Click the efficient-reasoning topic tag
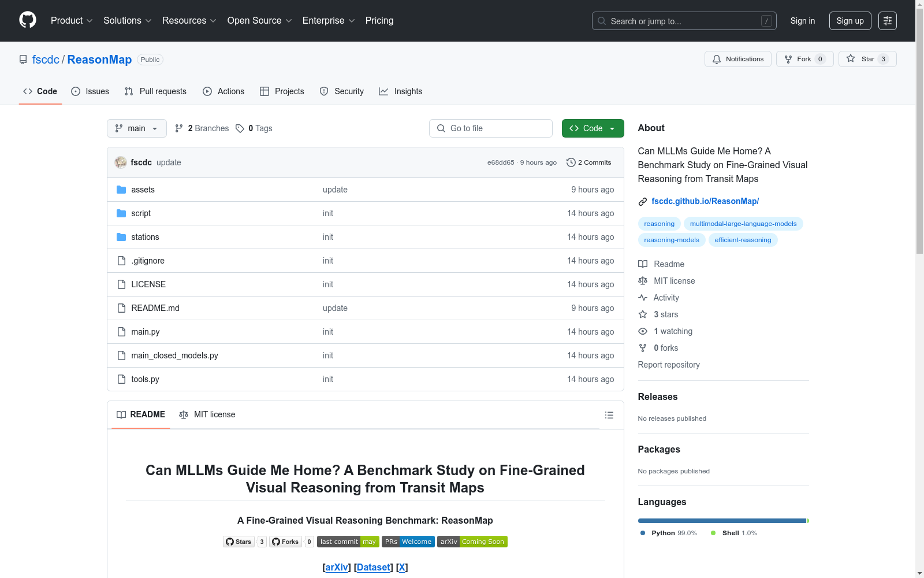This screenshot has width=924, height=578. (x=743, y=240)
